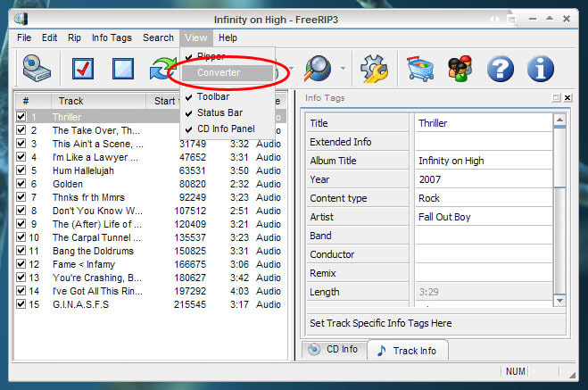This screenshot has height=390, width=588.
Task: Sort by the Track column header
Action: [98, 101]
